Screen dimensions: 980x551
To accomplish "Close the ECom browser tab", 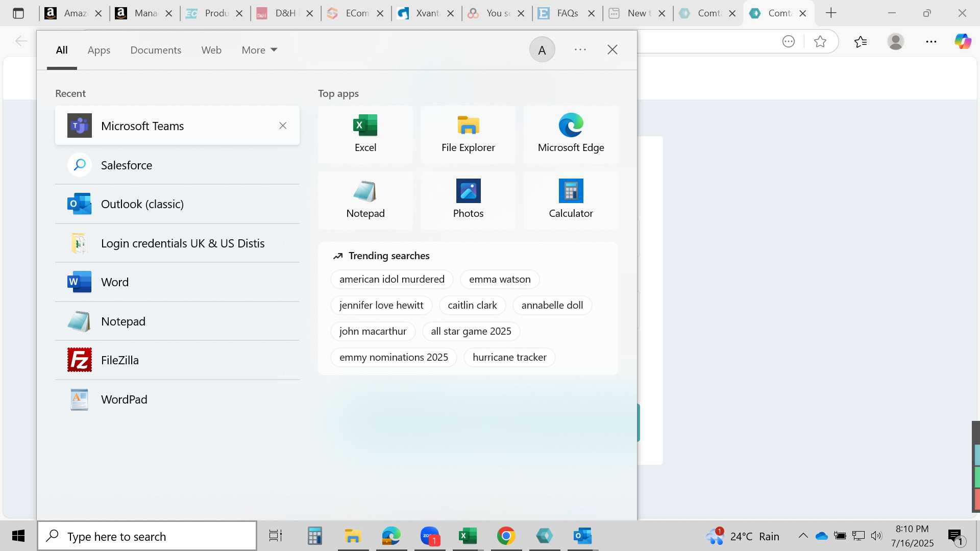I will pyautogui.click(x=380, y=14).
